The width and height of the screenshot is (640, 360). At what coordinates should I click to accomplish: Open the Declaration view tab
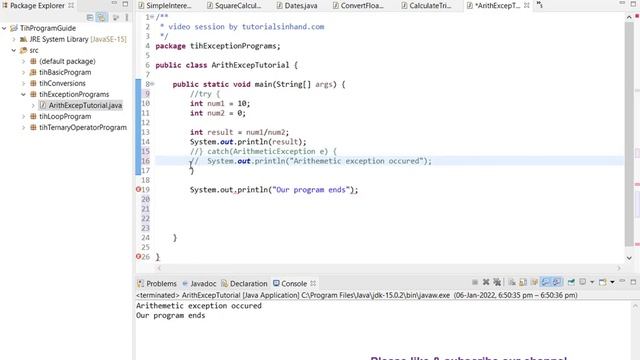(x=244, y=283)
